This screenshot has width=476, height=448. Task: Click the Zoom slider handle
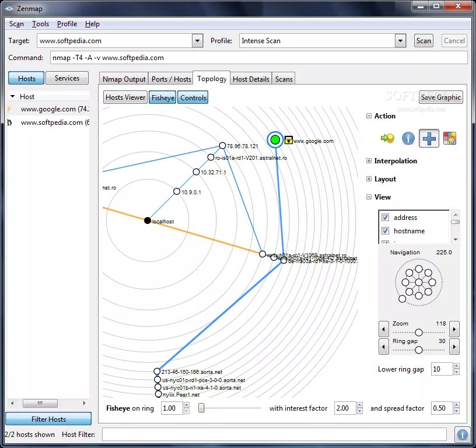click(x=419, y=332)
